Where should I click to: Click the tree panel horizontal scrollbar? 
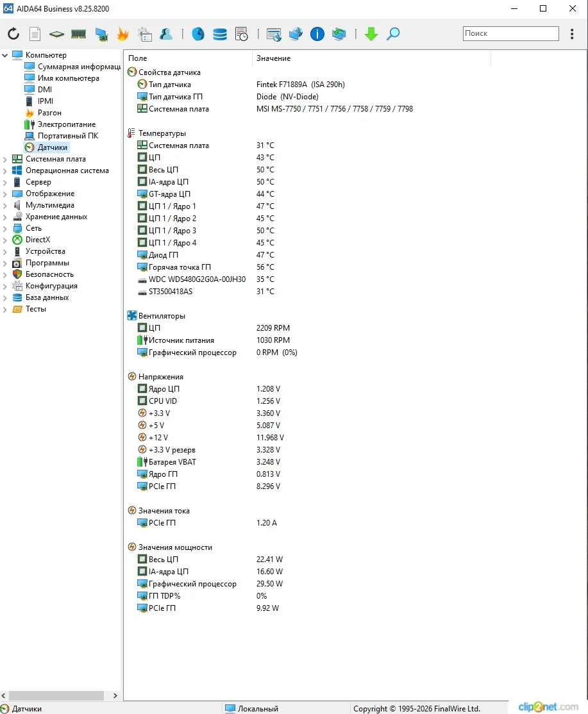[56, 696]
